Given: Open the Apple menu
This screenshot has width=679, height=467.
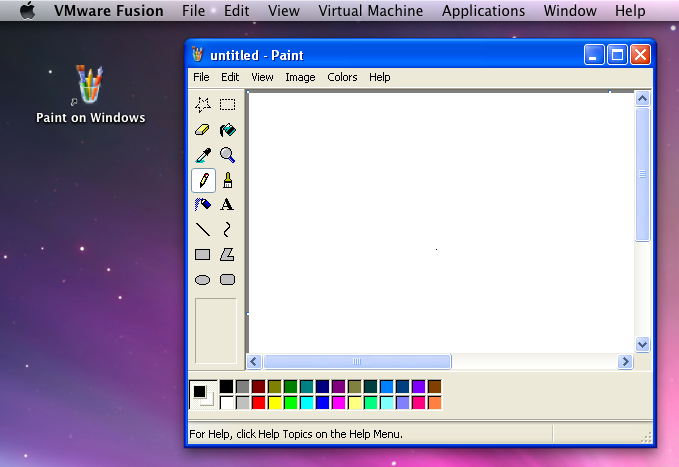Looking at the screenshot, I should point(28,10).
